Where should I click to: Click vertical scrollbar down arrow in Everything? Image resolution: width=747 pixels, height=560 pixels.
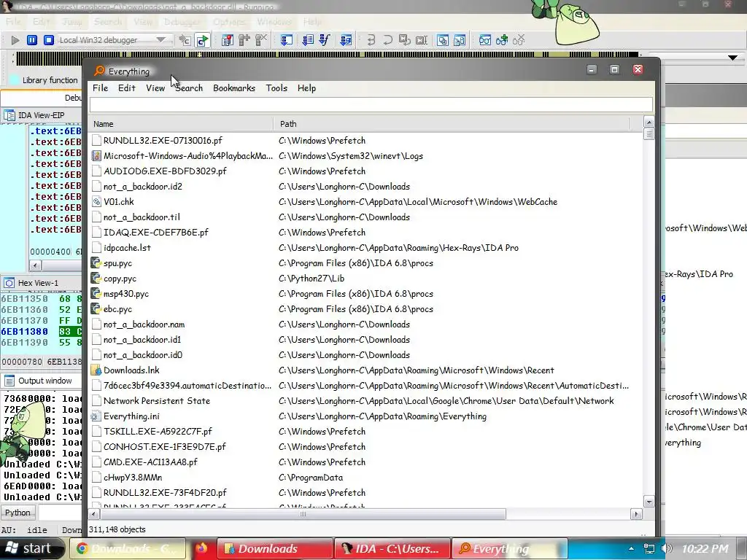pos(649,502)
